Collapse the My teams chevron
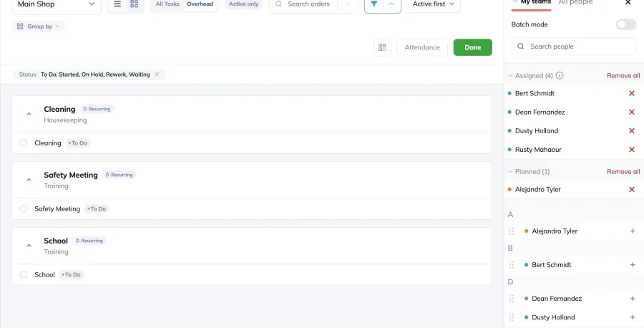 coord(515,2)
